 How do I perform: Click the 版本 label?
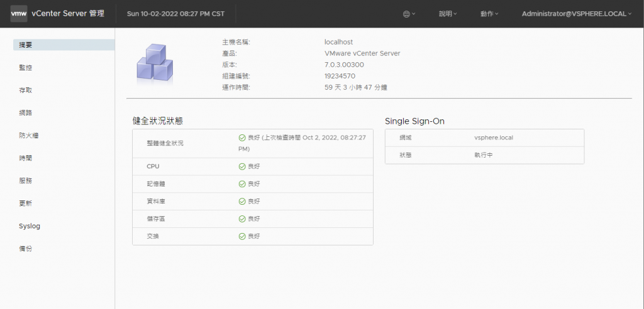point(230,65)
